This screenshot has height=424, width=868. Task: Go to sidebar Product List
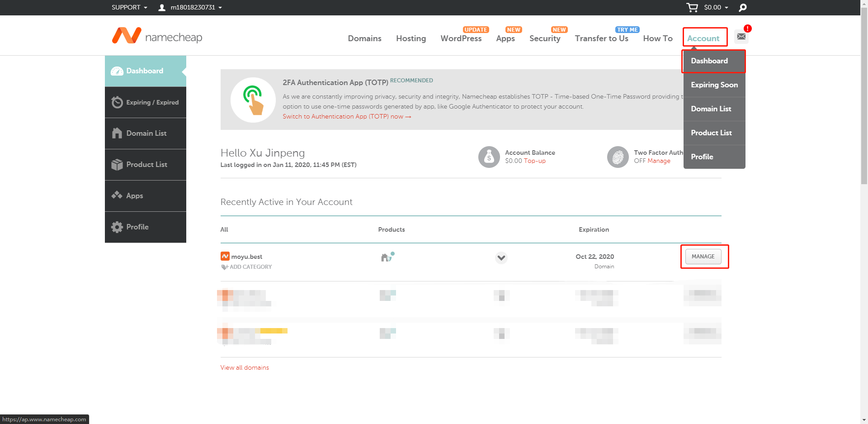click(x=146, y=165)
